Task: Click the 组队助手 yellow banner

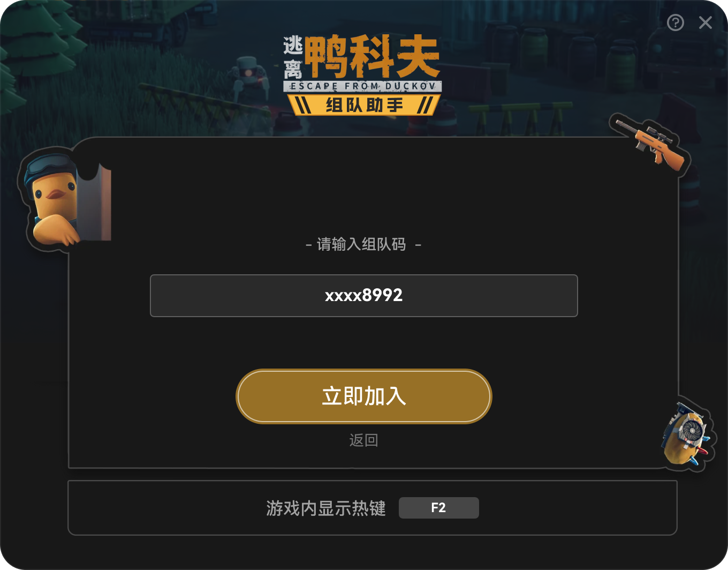Action: click(364, 105)
